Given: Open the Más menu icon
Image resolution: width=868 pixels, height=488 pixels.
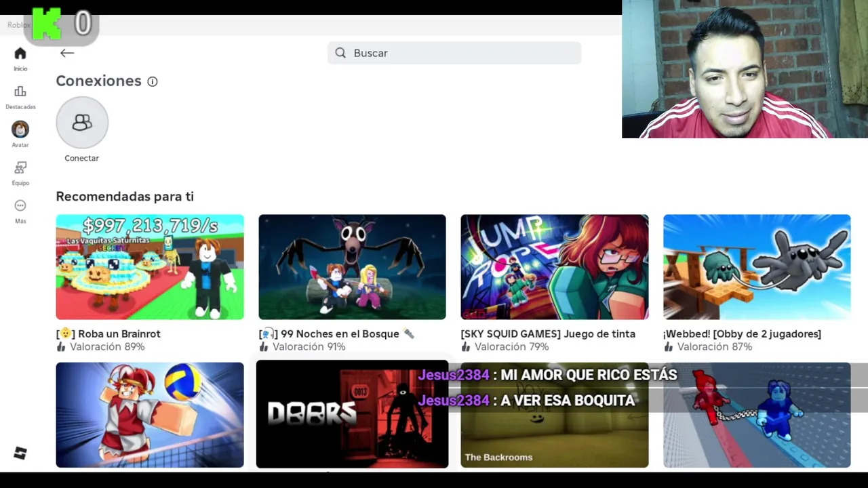Looking at the screenshot, I should (20, 205).
